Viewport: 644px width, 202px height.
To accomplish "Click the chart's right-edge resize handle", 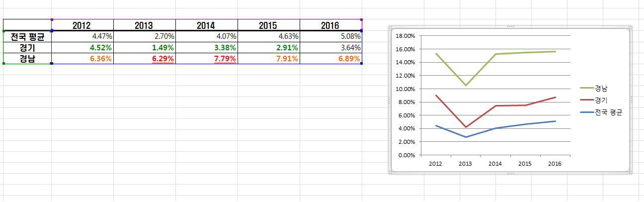I will point(632,99).
